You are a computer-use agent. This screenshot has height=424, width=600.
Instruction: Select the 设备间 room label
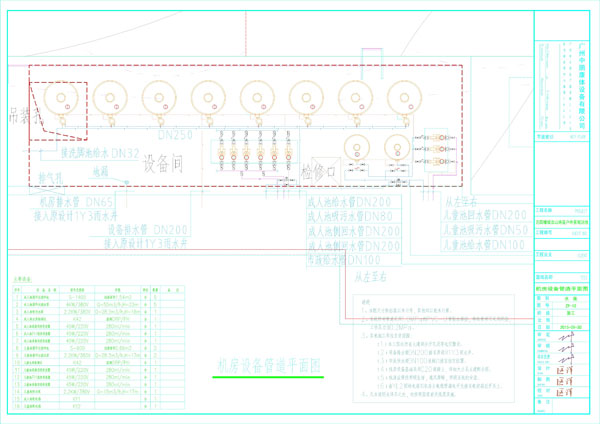click(x=161, y=161)
